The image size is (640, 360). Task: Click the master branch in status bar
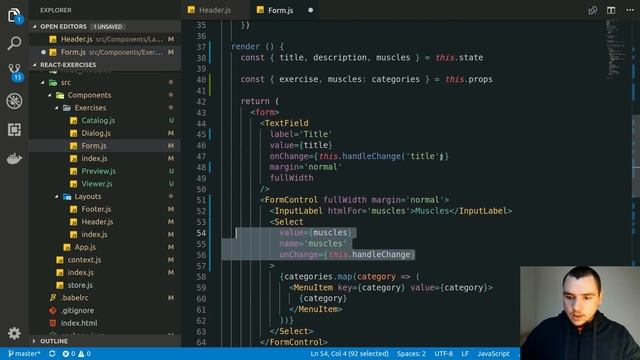tap(24, 353)
